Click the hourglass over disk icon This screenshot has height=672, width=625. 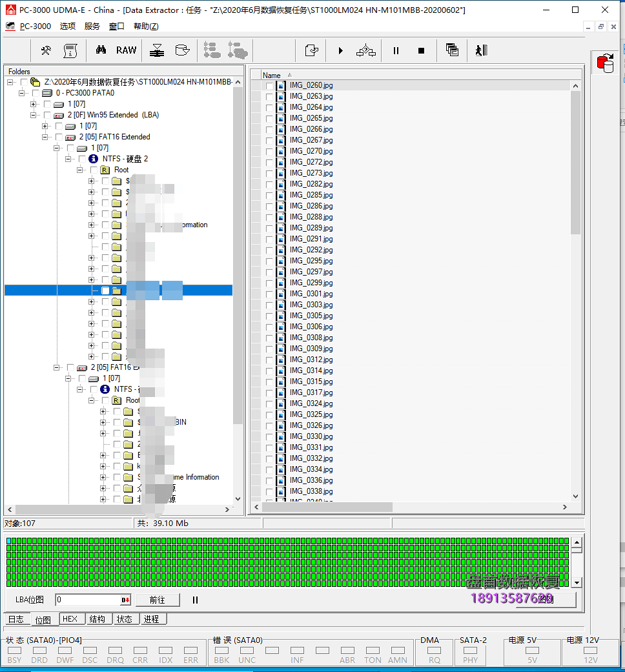pyautogui.click(x=157, y=50)
